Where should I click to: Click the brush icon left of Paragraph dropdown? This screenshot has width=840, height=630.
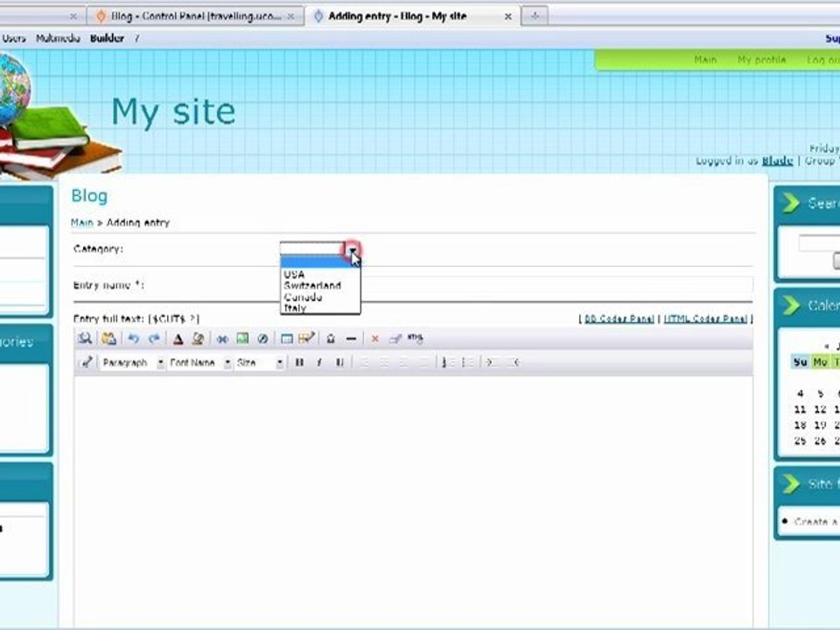coord(87,362)
